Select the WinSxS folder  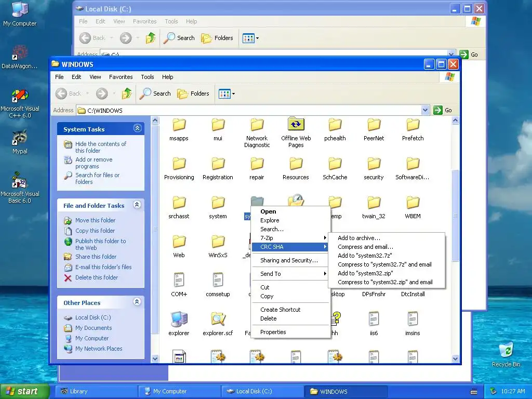click(x=218, y=242)
